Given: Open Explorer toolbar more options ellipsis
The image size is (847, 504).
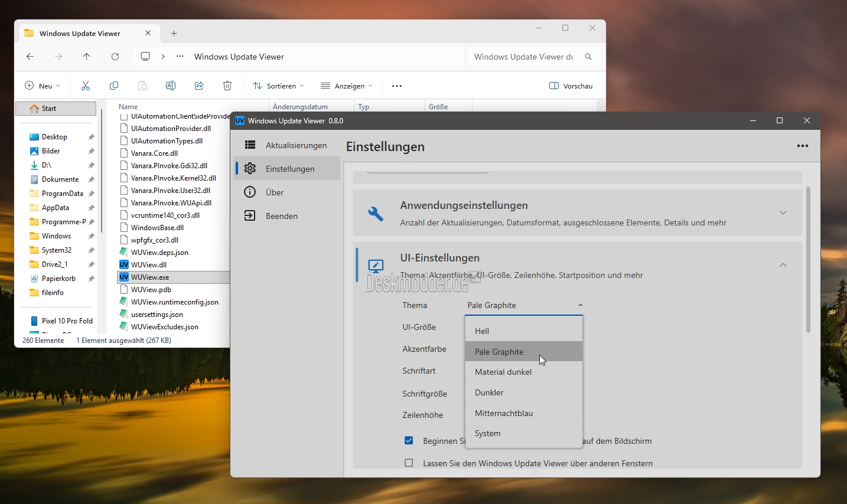Looking at the screenshot, I should pos(397,86).
